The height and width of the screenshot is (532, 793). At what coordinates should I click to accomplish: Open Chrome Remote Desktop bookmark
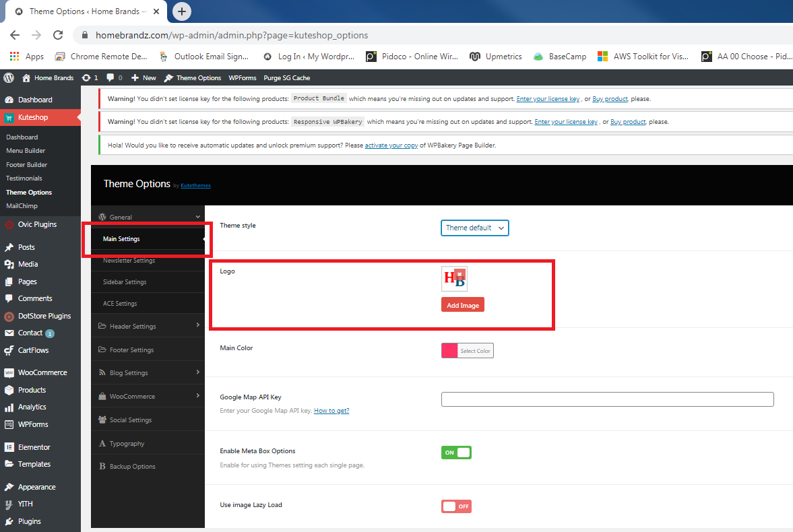101,56
